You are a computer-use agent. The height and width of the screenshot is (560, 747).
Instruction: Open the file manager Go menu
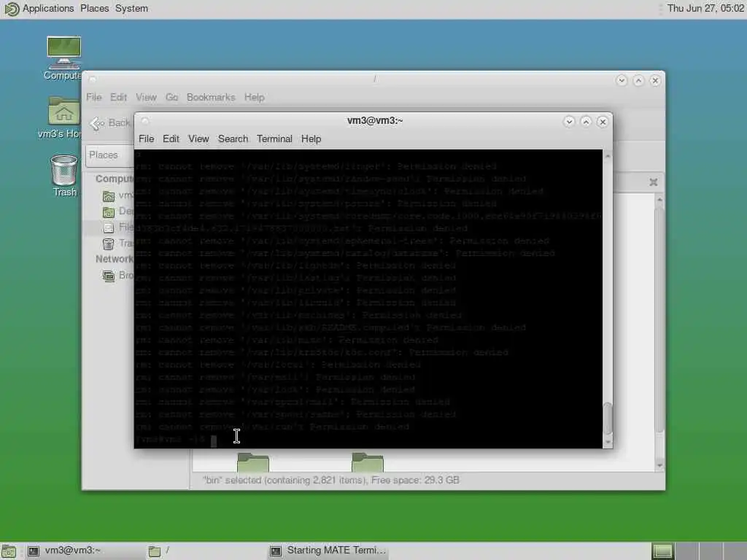point(171,97)
